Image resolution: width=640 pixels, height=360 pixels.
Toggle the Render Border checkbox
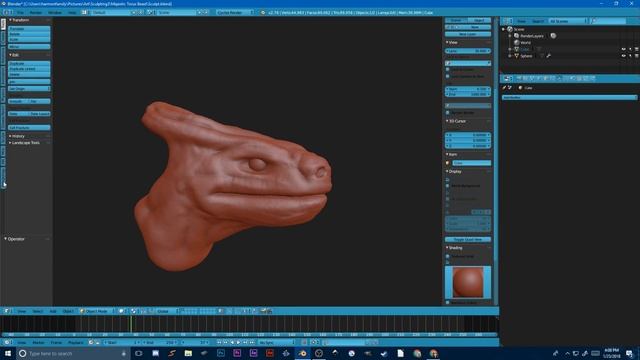point(448,113)
